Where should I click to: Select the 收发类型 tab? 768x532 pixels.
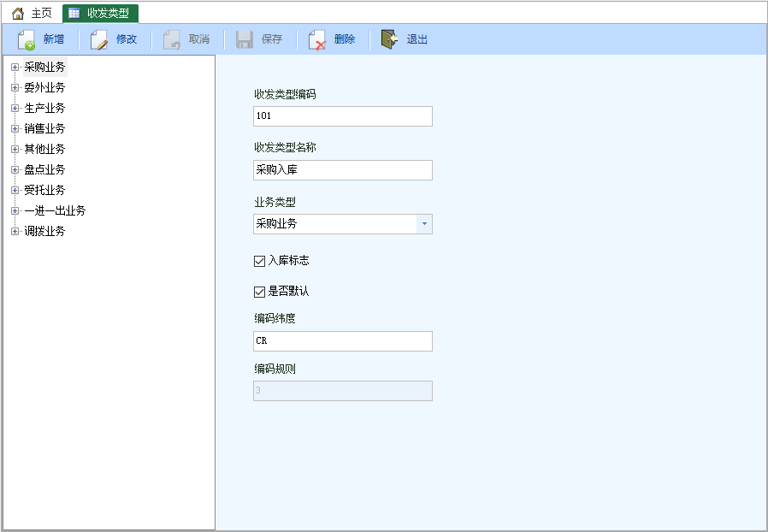(x=100, y=13)
